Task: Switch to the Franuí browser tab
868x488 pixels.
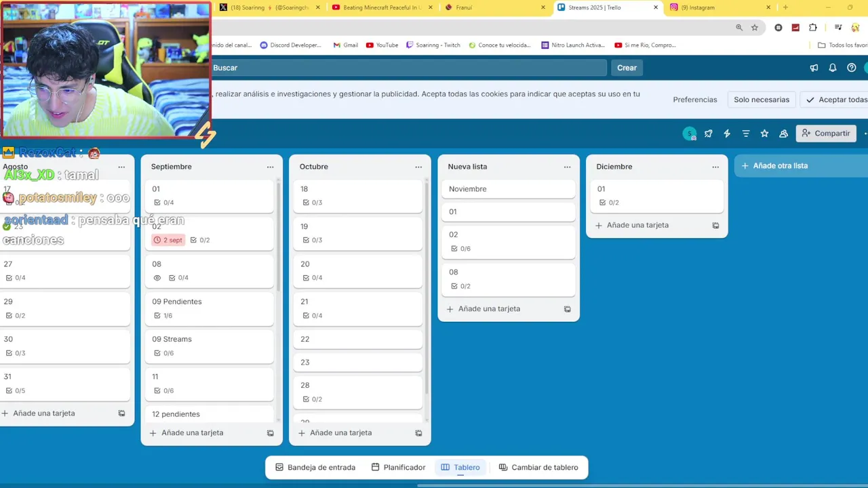Action: pos(495,7)
